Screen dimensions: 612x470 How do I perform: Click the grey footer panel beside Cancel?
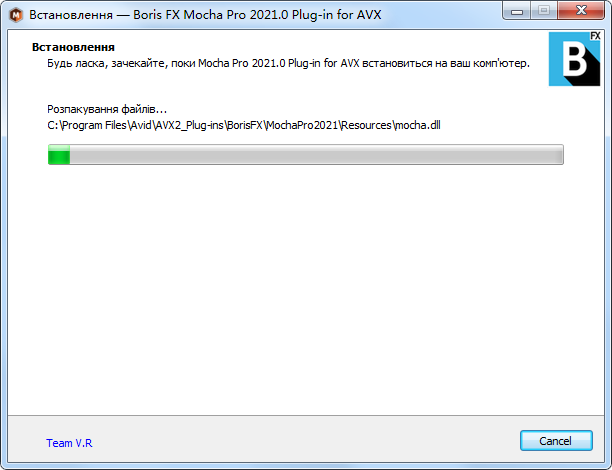pos(306,441)
